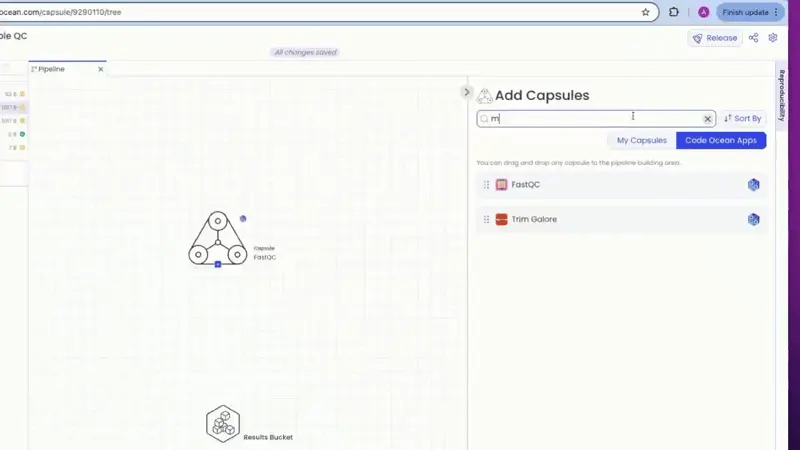Viewport: 800px width, 450px height.
Task: Close the Pipeline tab
Action: (x=101, y=69)
